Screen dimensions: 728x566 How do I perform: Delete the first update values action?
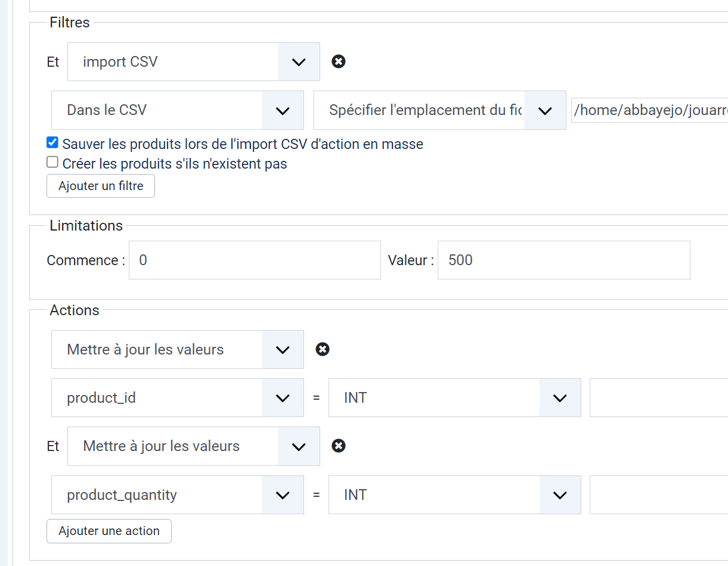coord(323,349)
